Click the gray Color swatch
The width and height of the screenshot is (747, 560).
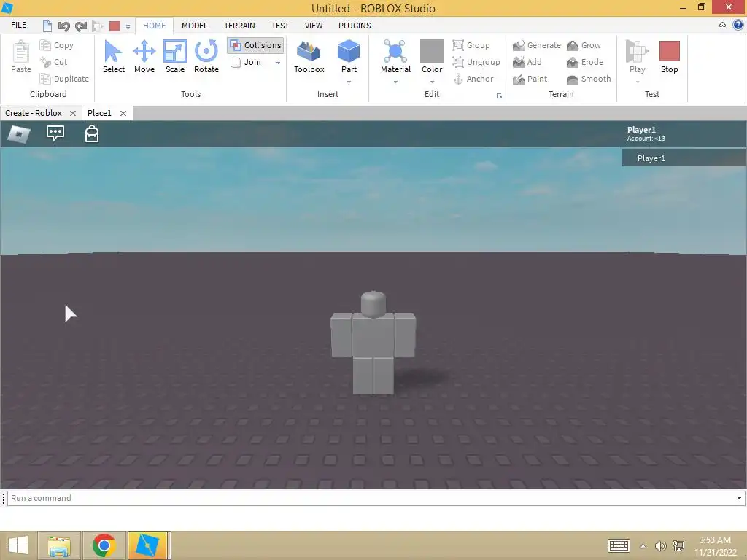point(432,51)
